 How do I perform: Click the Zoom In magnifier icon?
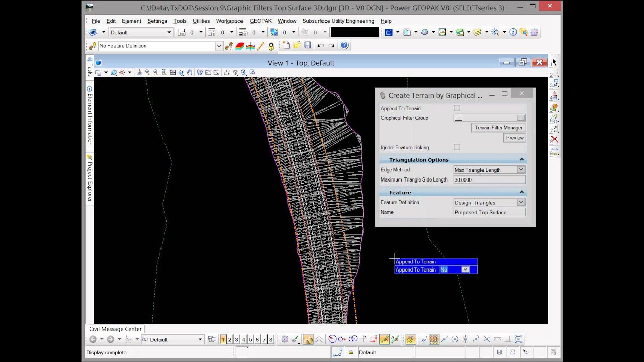[x=147, y=73]
